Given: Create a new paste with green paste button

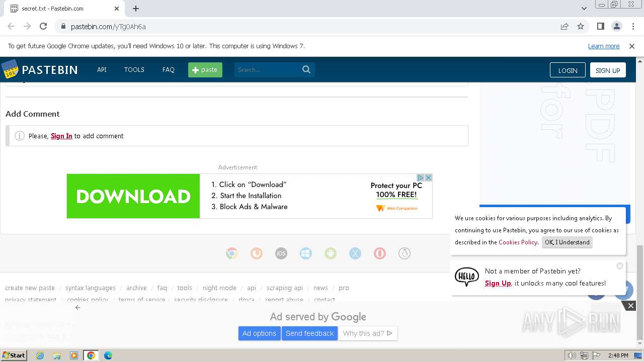Looking at the screenshot, I should coord(205,69).
